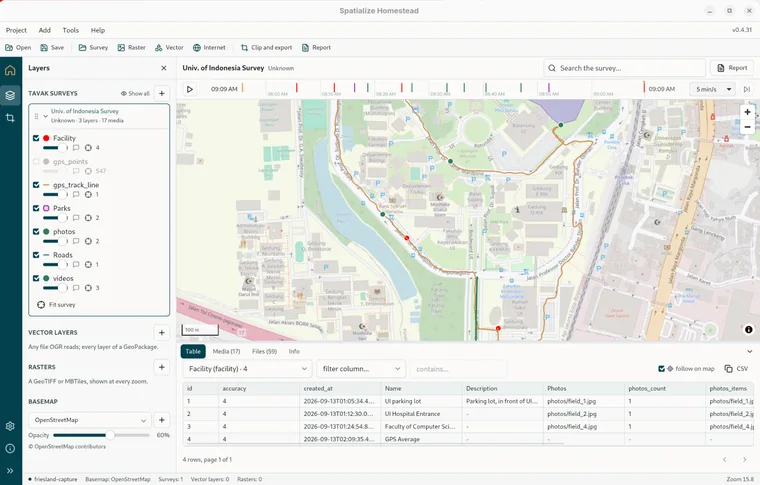This screenshot has height=485, width=760.
Task: Uncheck the photos layer checkbox
Action: (x=36, y=232)
